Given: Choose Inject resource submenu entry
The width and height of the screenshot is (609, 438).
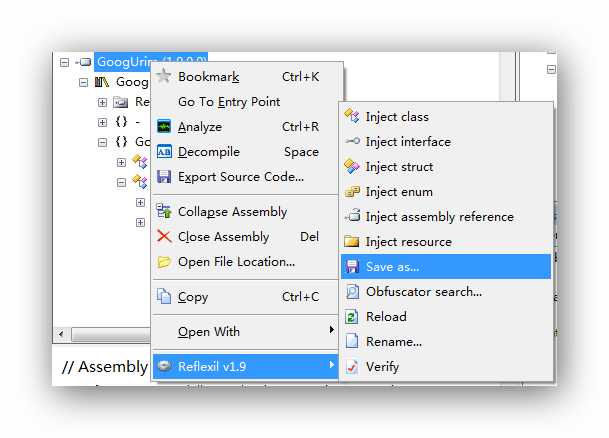Looking at the screenshot, I should [x=446, y=242].
